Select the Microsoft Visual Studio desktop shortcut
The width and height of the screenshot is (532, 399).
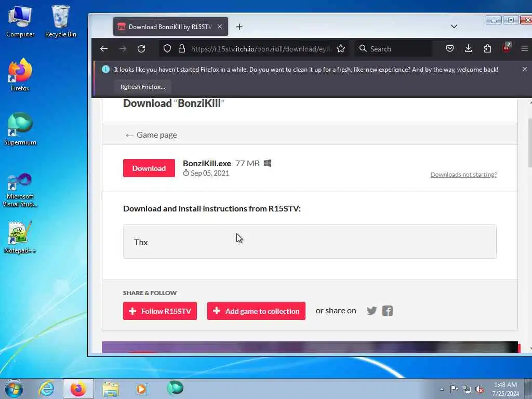20,190
